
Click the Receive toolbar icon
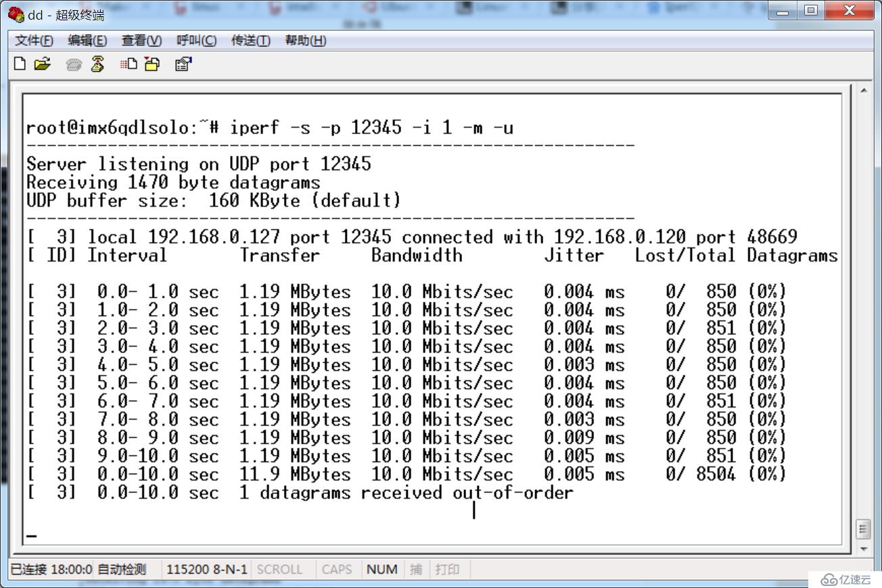point(152,64)
